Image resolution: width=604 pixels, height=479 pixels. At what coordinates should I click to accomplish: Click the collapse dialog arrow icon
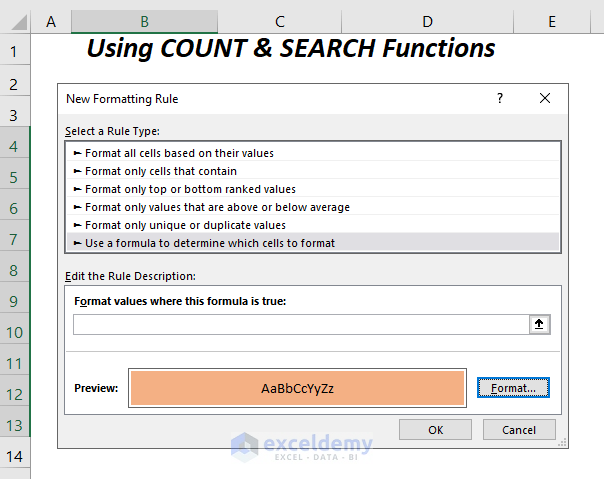click(540, 324)
